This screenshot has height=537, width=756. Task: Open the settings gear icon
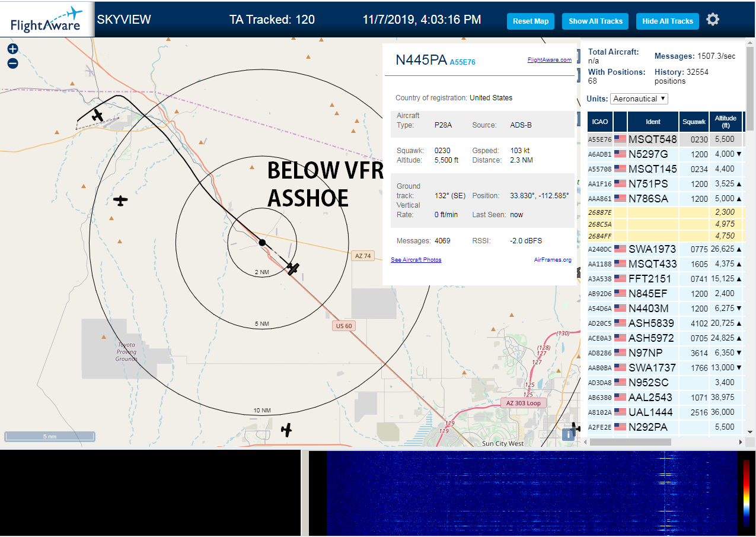tap(713, 20)
